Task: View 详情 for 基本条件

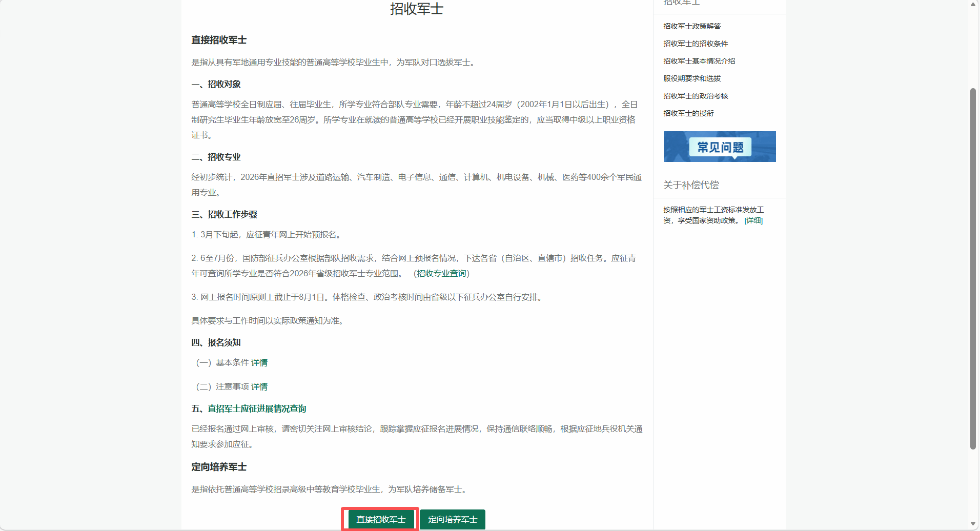Action: click(259, 363)
